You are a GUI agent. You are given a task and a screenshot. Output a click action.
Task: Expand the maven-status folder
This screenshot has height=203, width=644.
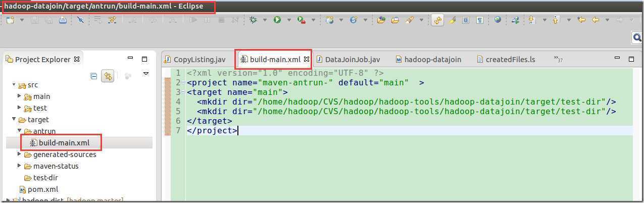(20, 166)
